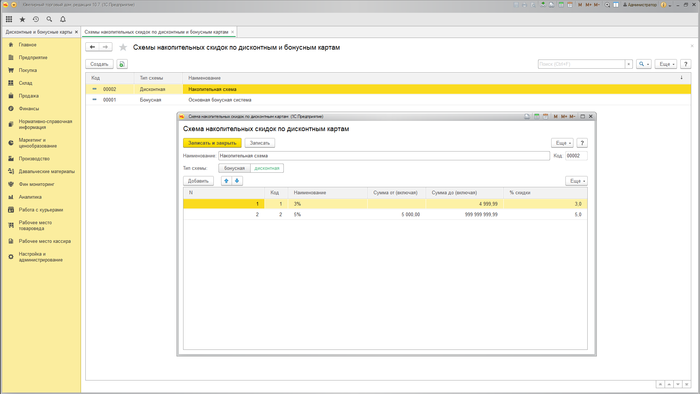The image size is (700, 394).
Task: Open the sections menu grid icon
Action: coord(9,19)
